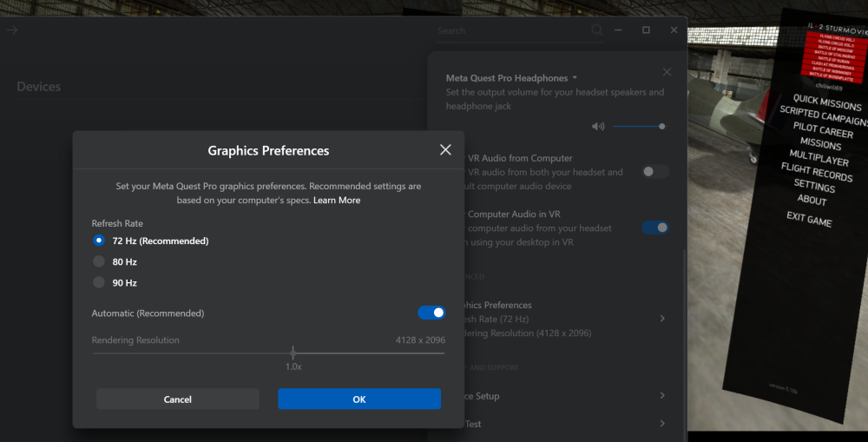Click the forward arrow in title bar
The image size is (868, 442).
pyautogui.click(x=12, y=30)
